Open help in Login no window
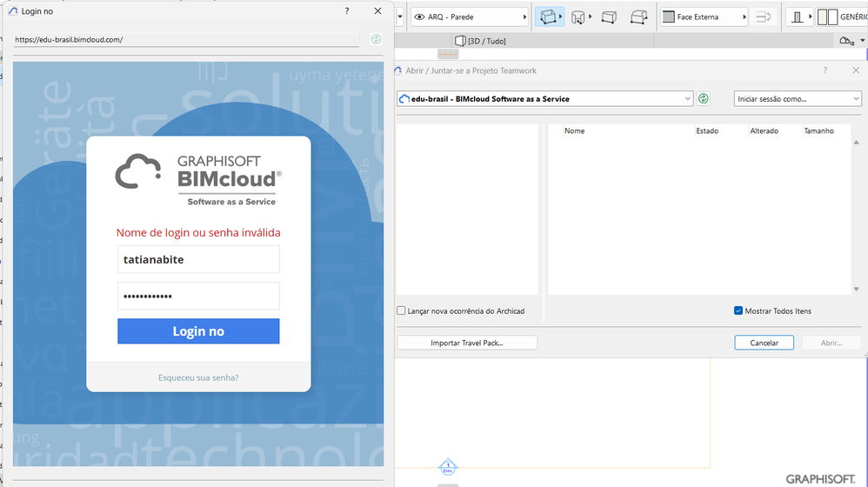 pos(346,11)
